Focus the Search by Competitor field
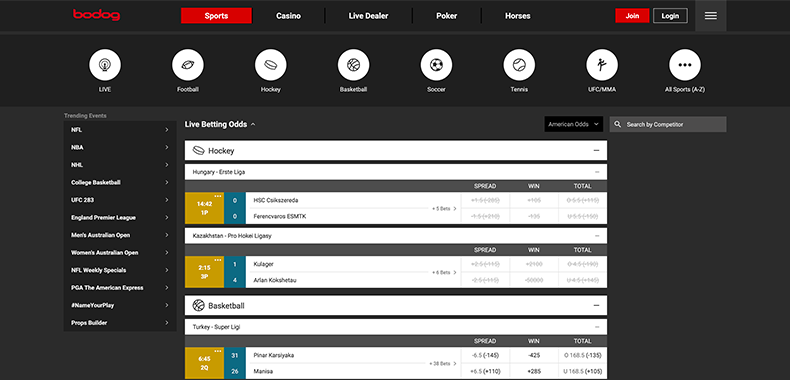Screen dimensions: 790x380 (668, 124)
